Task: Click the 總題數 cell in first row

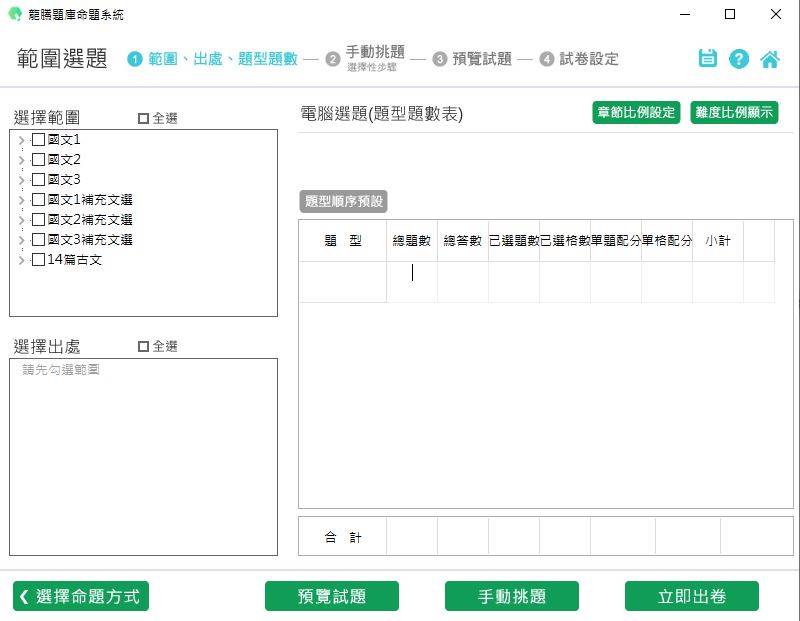Action: click(x=412, y=282)
